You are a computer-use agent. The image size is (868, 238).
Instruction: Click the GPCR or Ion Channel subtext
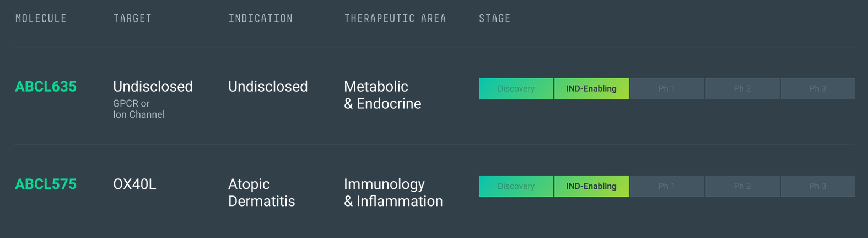(139, 109)
